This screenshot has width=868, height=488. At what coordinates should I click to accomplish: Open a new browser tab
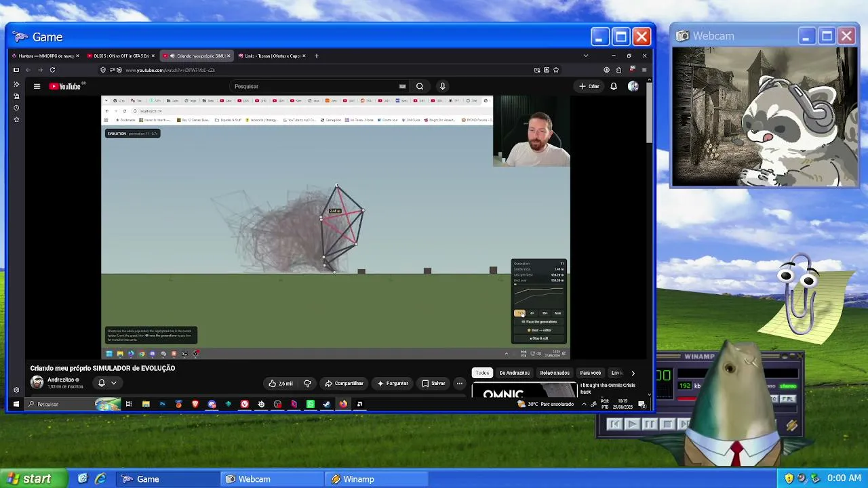317,56
